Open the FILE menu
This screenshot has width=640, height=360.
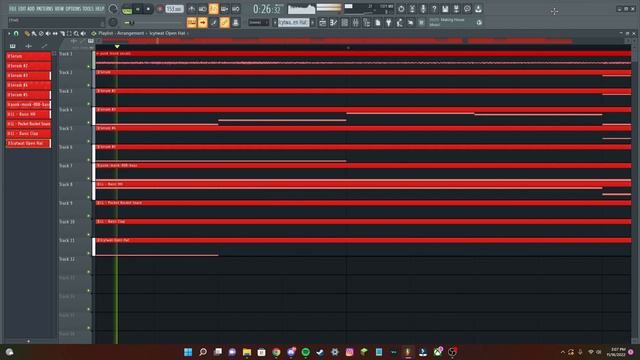pos(13,9)
